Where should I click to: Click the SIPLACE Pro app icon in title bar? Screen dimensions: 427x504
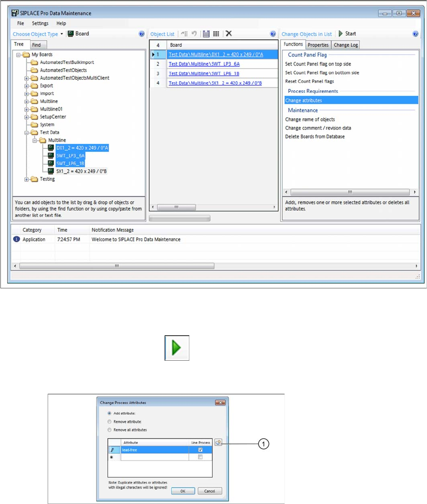(x=15, y=13)
